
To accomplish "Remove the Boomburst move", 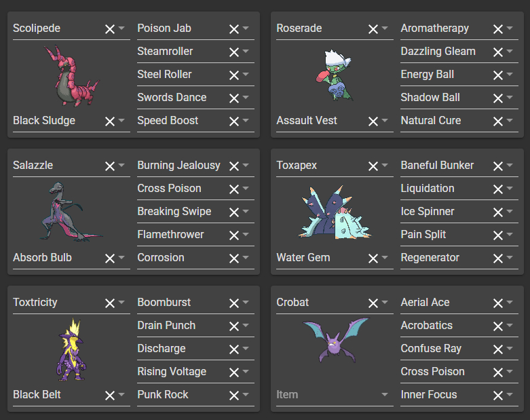I will (x=233, y=303).
